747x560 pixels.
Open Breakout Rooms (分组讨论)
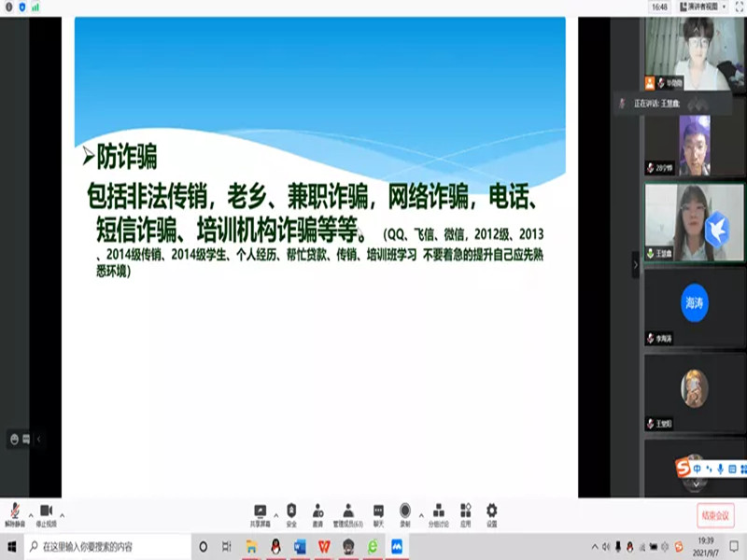438,514
